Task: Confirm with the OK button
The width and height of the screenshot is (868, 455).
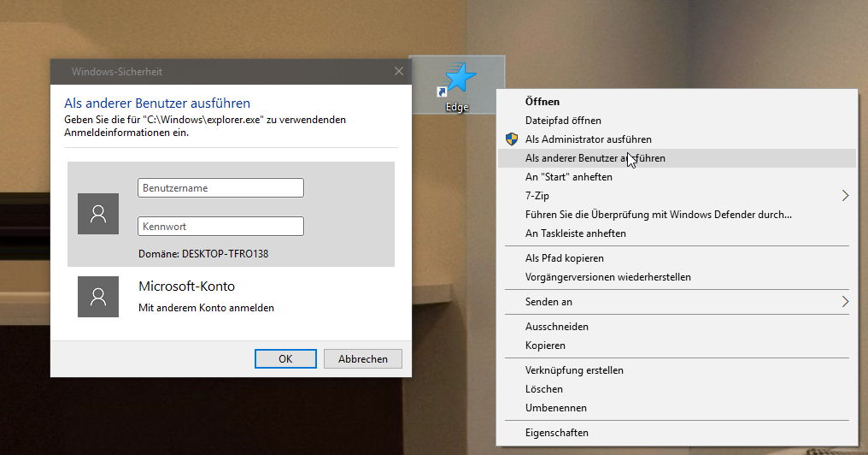Action: (285, 358)
